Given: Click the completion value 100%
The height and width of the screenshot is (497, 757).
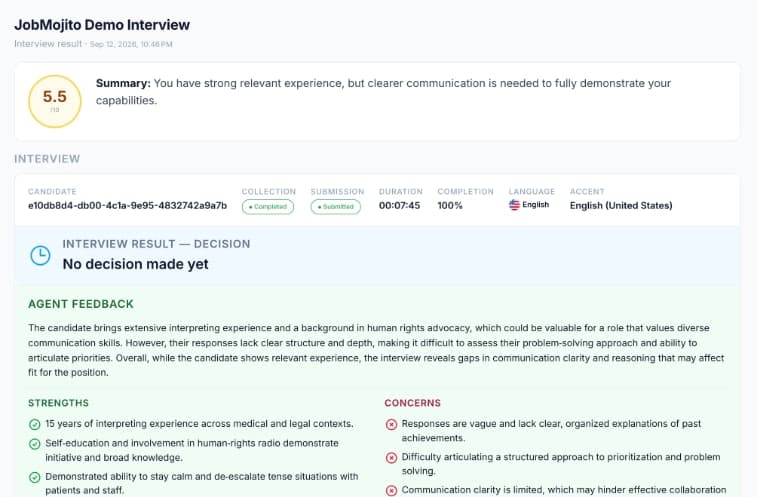Looking at the screenshot, I should click(450, 205).
